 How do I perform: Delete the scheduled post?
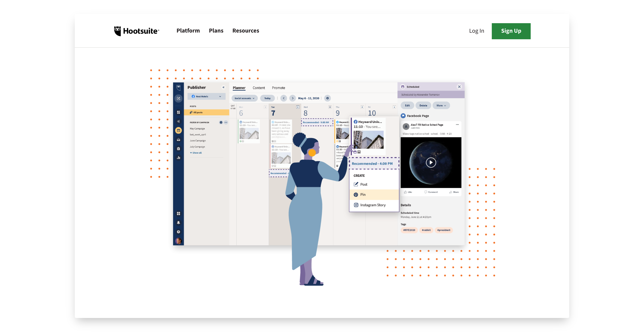(423, 105)
